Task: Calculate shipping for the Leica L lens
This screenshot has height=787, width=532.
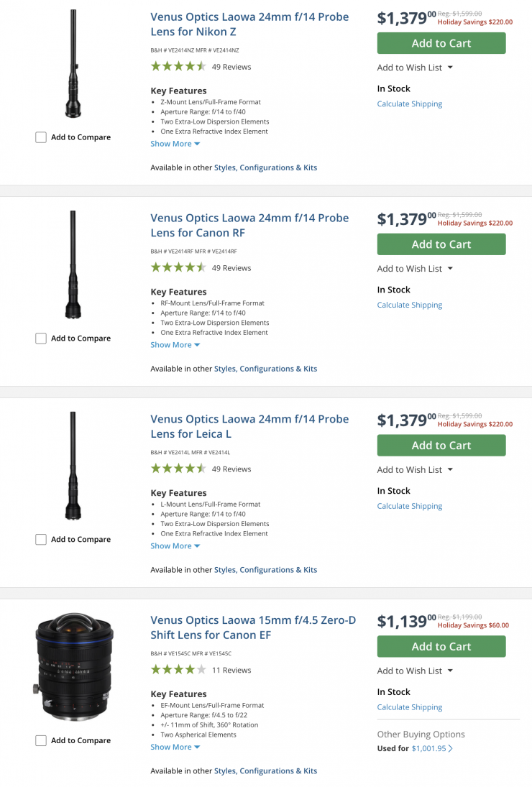Action: (409, 506)
